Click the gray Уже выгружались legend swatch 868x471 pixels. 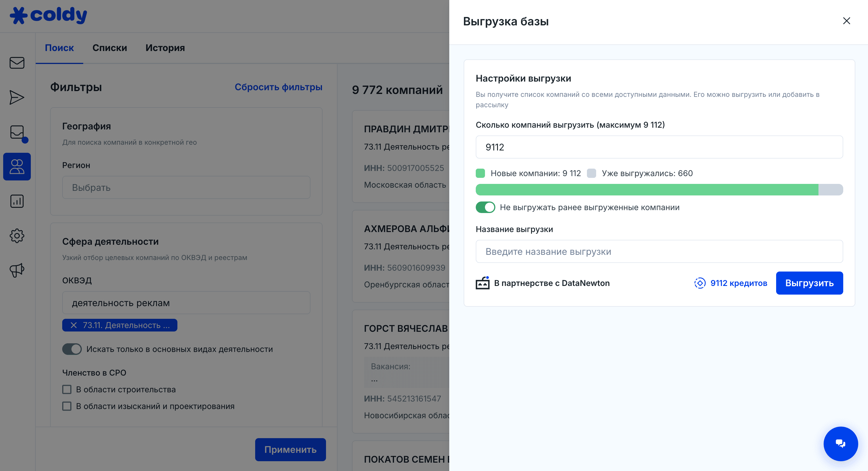coord(591,173)
